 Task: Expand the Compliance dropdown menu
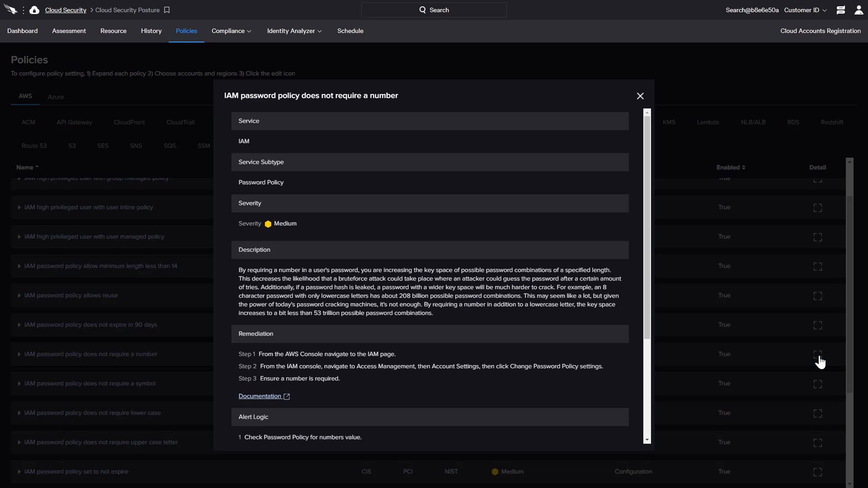click(231, 31)
